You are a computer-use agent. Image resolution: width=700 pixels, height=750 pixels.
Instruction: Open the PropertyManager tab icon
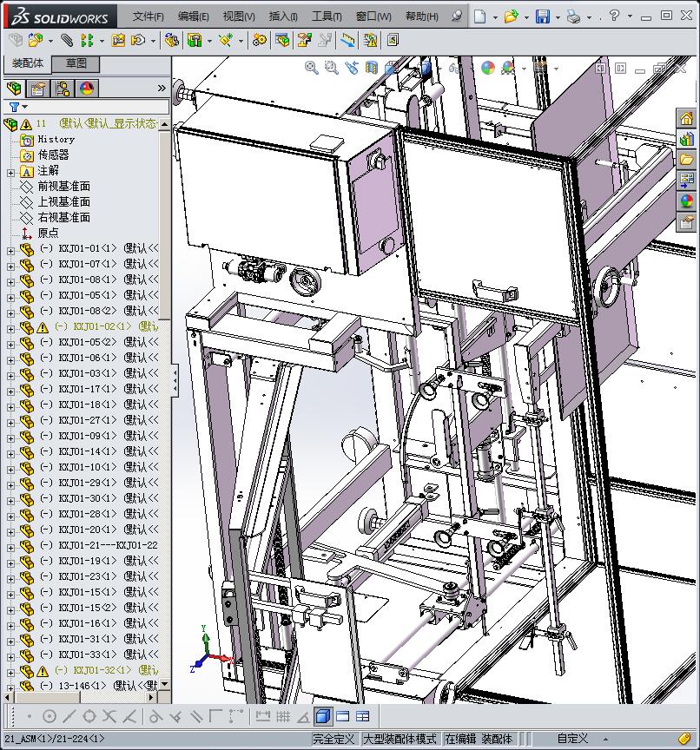point(38,89)
